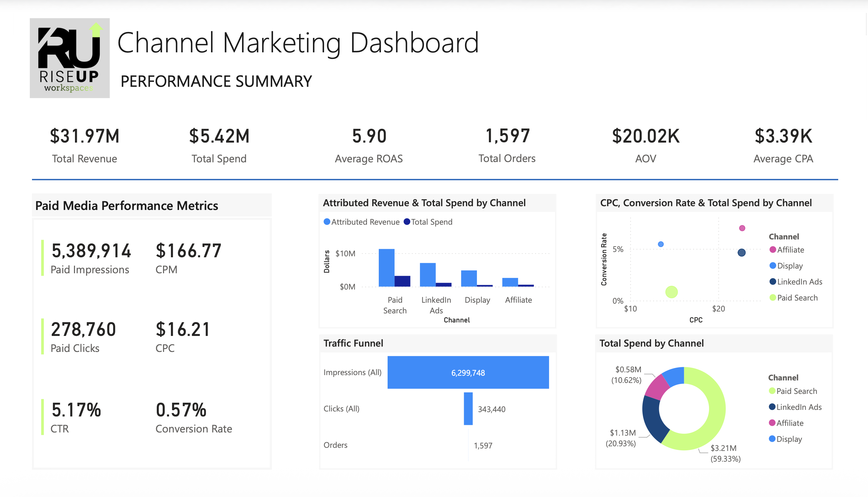
Task: Select the Attributed Revenue legend marker
Action: tap(327, 222)
